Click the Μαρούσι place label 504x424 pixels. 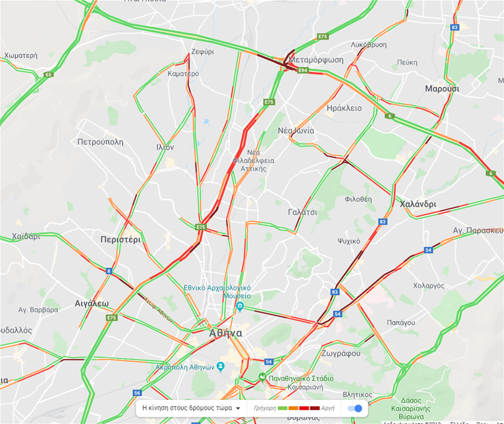442,89
